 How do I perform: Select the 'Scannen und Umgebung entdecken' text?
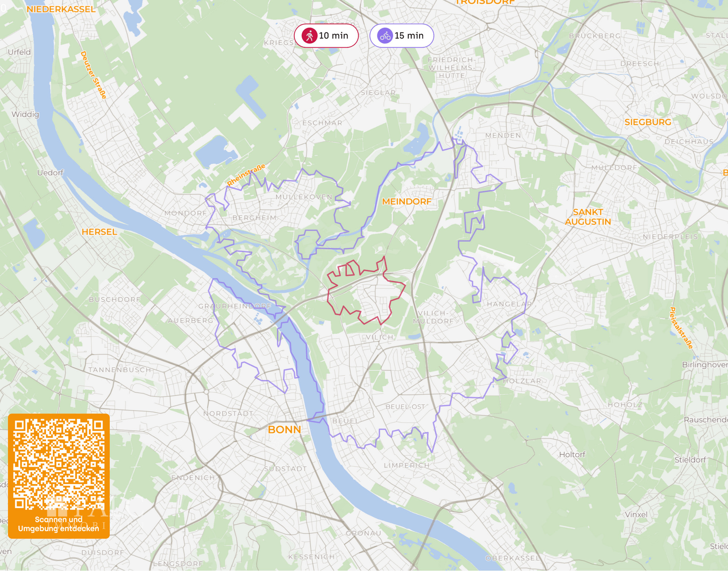[59, 524]
